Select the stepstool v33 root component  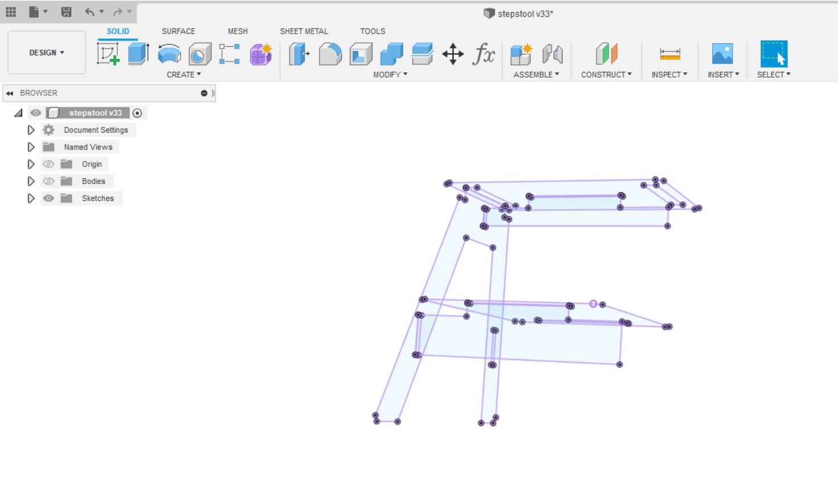pos(95,113)
